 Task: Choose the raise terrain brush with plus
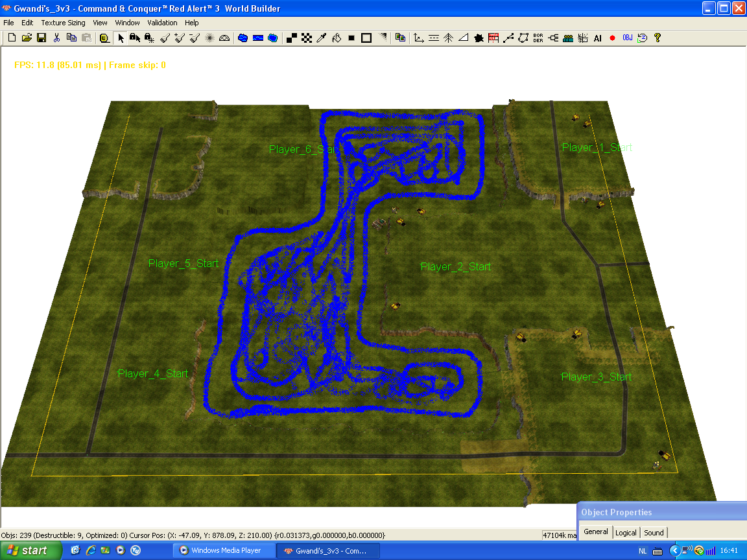point(180,38)
